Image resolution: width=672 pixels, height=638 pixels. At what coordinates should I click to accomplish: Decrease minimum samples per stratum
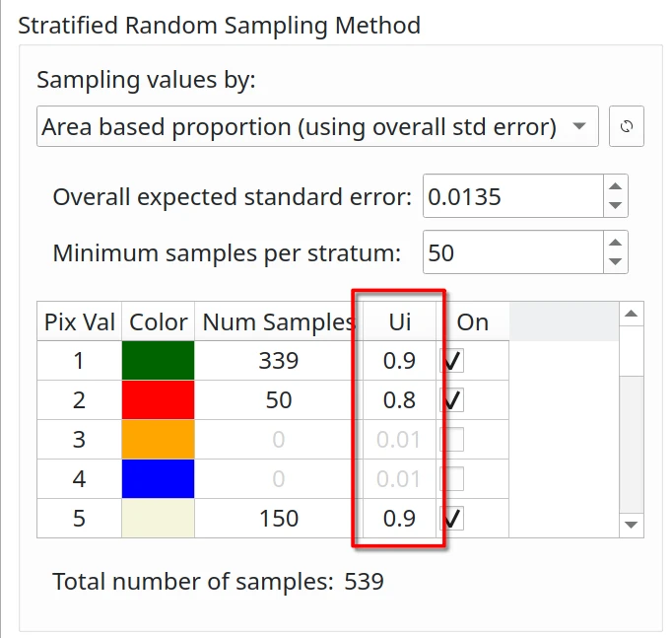pos(616,262)
